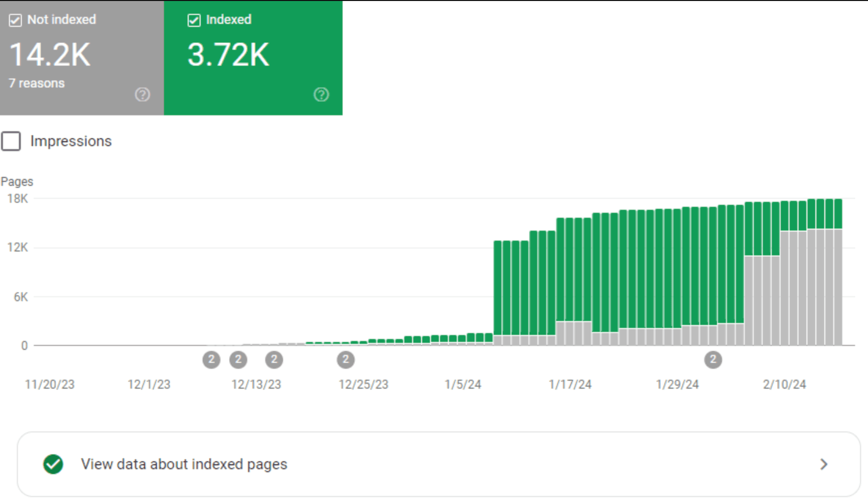Expand View data about indexed pages chevron

[824, 464]
